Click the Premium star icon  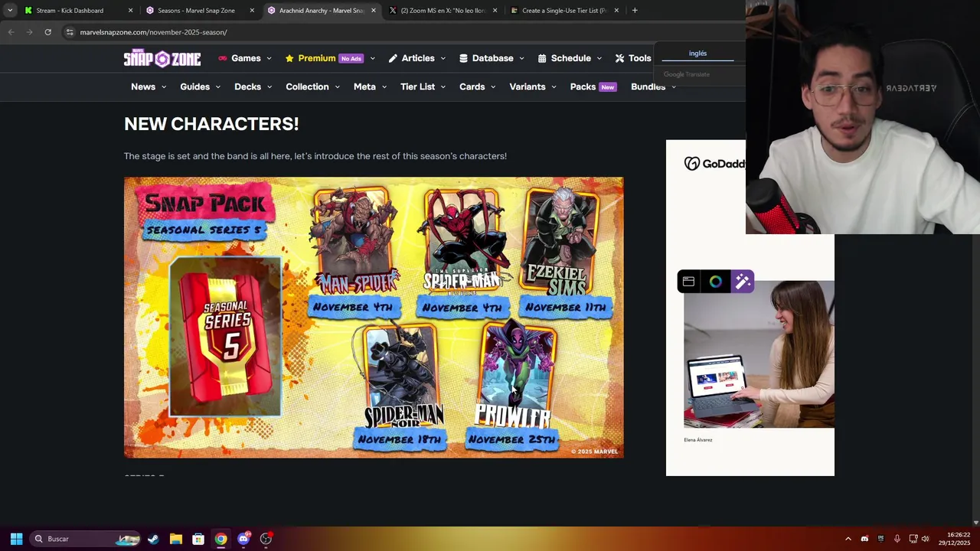[289, 58]
